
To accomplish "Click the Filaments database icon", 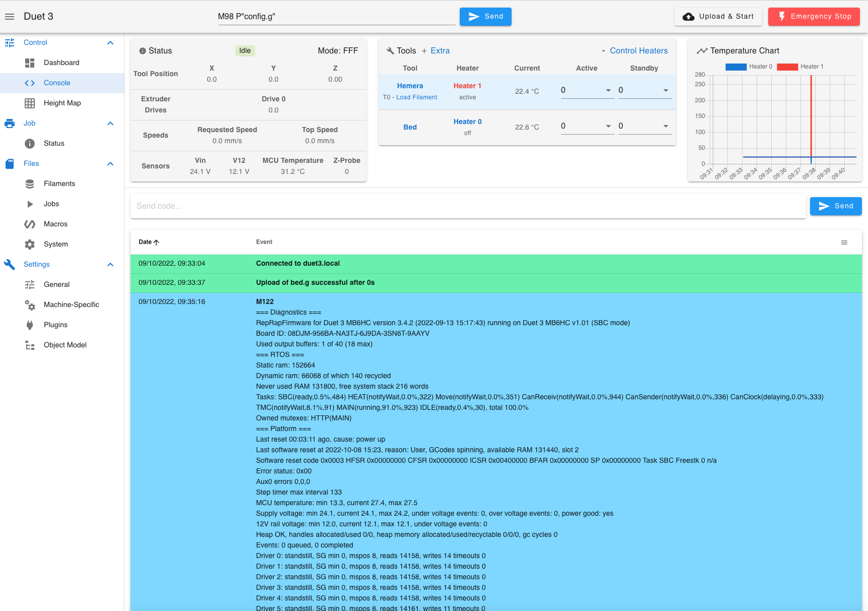I will point(30,184).
